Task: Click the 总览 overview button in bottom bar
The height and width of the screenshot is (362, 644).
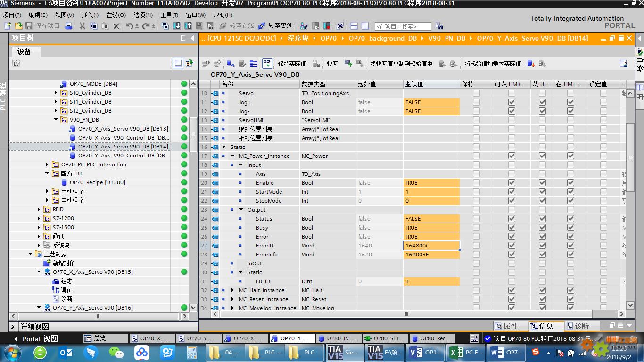Action: (x=105, y=338)
